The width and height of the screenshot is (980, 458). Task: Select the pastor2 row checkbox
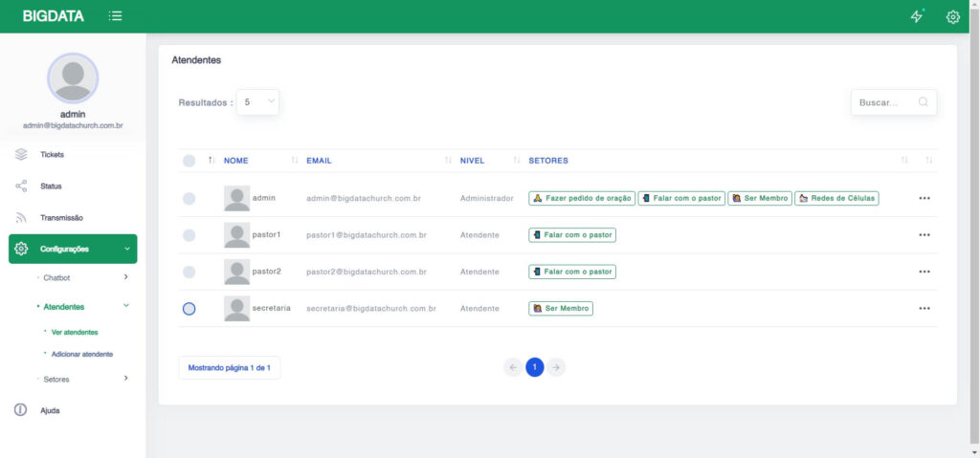[189, 273]
